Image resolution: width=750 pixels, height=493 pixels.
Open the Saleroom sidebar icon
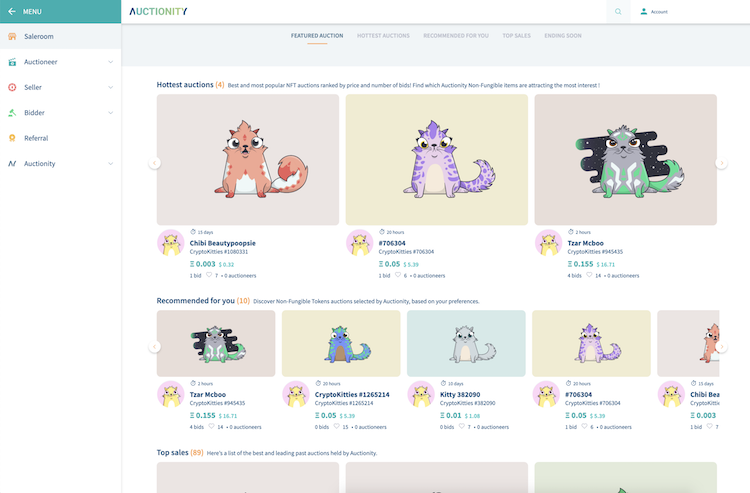pos(12,36)
